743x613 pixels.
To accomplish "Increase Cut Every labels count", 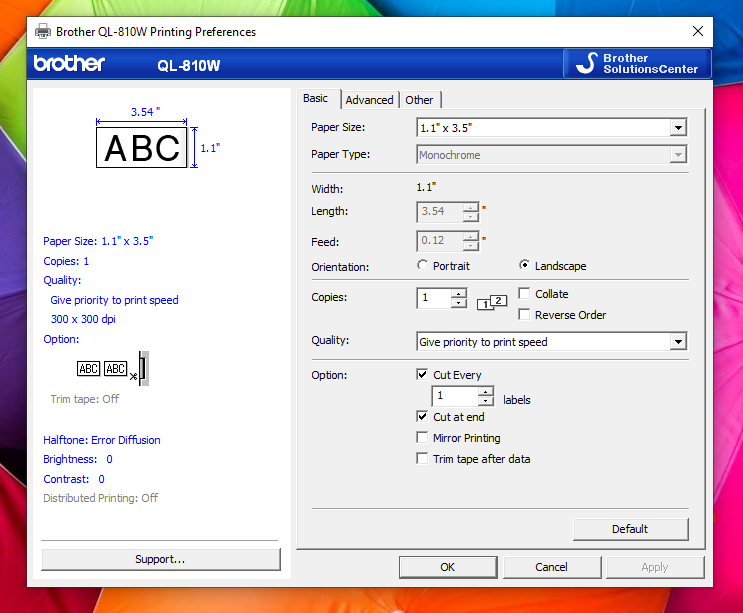I will tap(486, 391).
